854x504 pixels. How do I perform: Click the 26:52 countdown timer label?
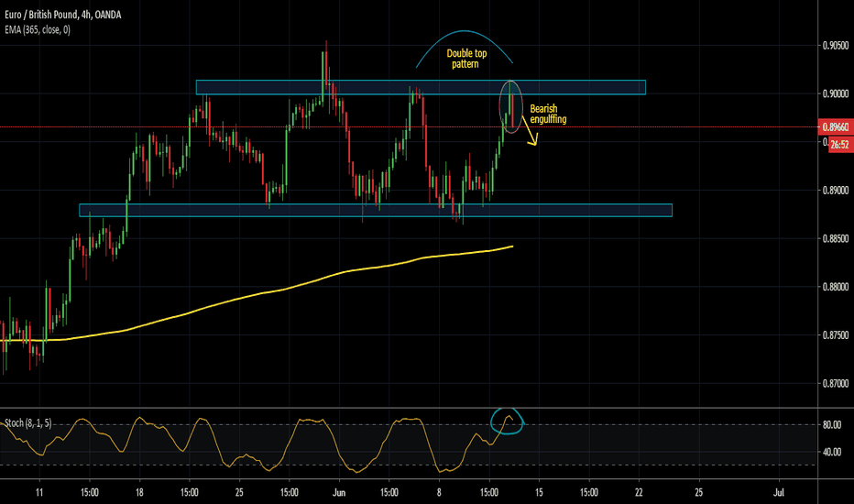839,145
